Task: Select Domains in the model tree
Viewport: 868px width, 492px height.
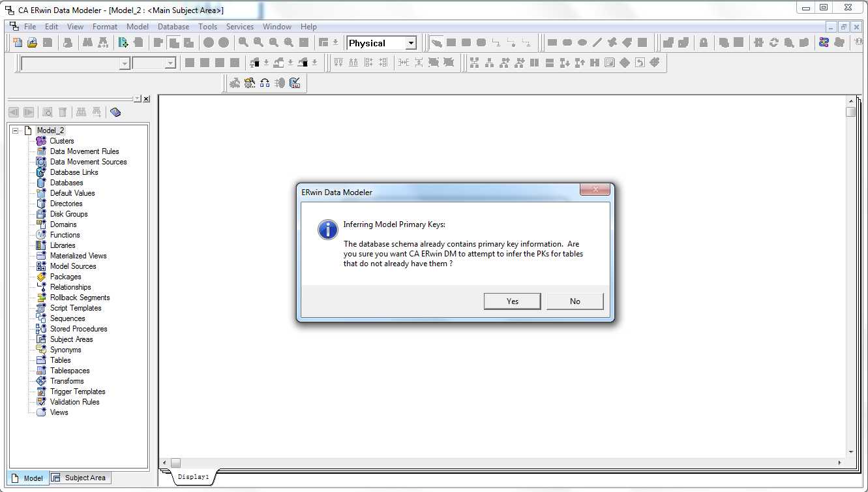Action: tap(63, 224)
